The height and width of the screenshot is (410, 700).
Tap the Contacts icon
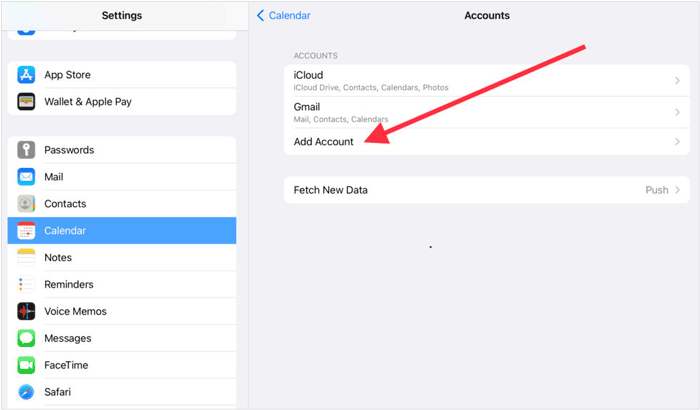pyautogui.click(x=26, y=204)
